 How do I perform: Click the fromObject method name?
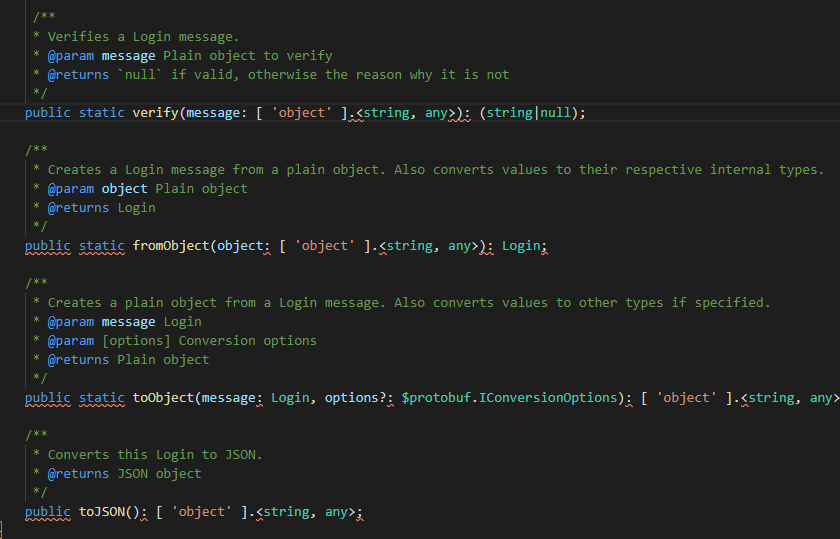pyautogui.click(x=171, y=246)
